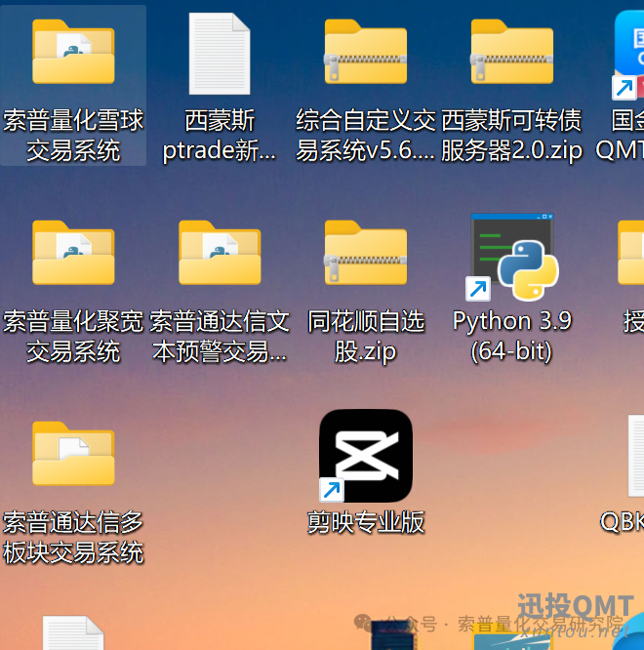Click the 剪映专业版 name label
The image size is (644, 650).
point(366,522)
